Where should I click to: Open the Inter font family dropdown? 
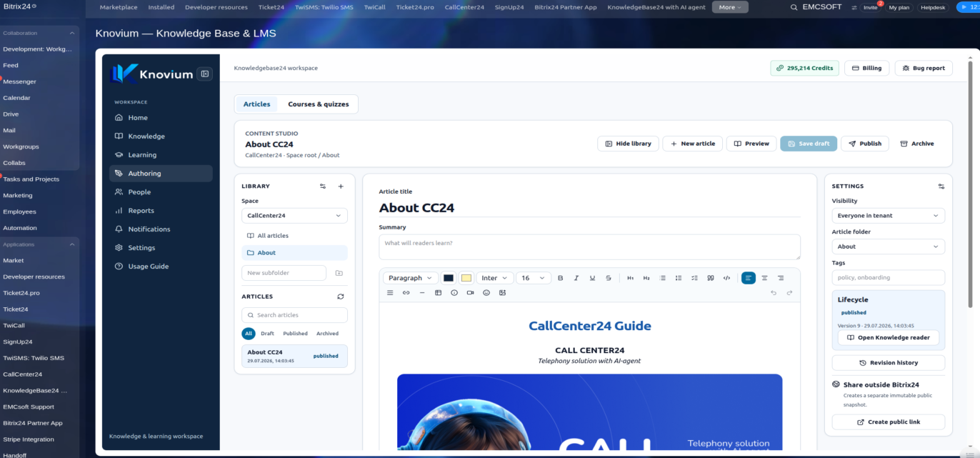pos(494,278)
